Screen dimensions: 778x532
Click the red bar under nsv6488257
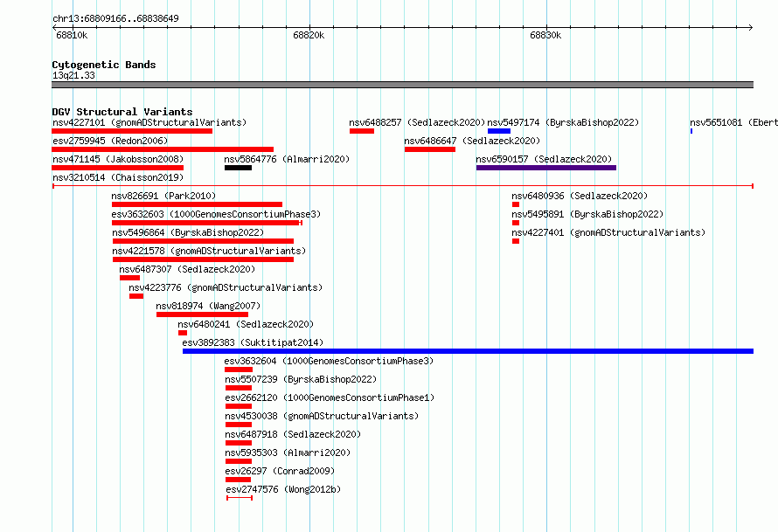coord(362,131)
